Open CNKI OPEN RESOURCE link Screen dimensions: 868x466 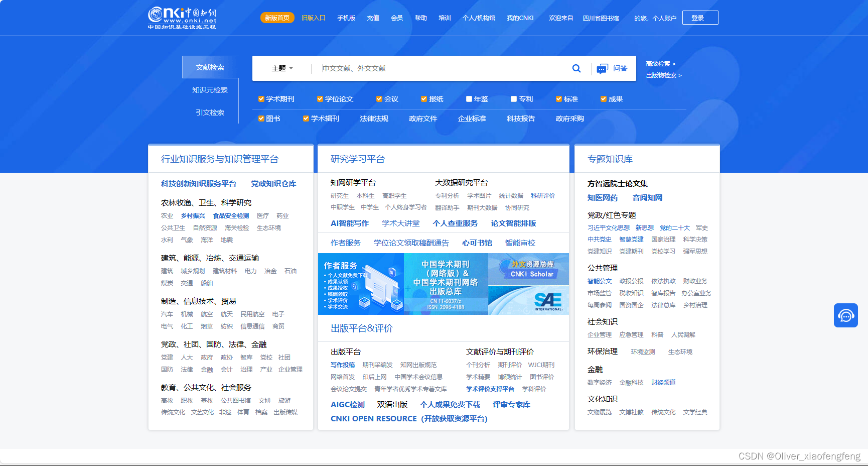(409, 418)
